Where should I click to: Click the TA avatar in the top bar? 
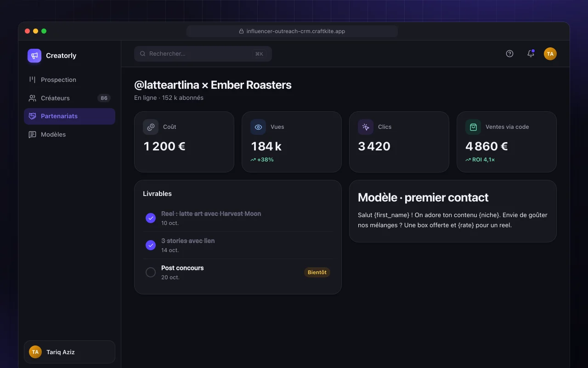pos(550,54)
